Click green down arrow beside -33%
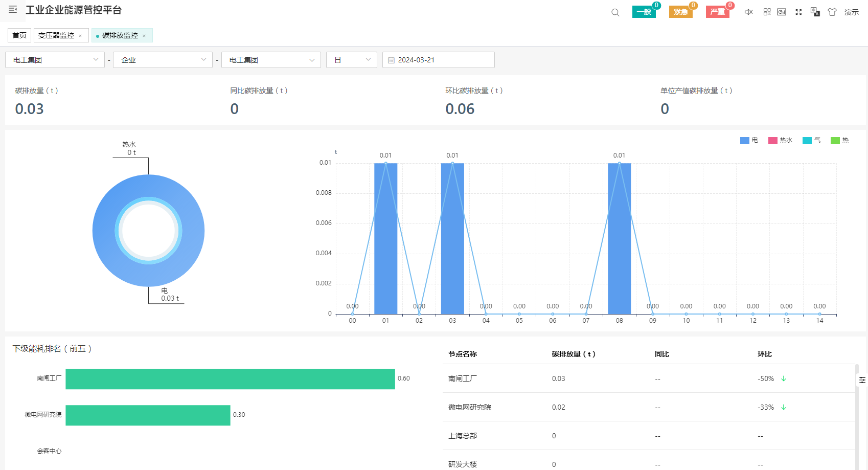868x470 pixels. (784, 407)
